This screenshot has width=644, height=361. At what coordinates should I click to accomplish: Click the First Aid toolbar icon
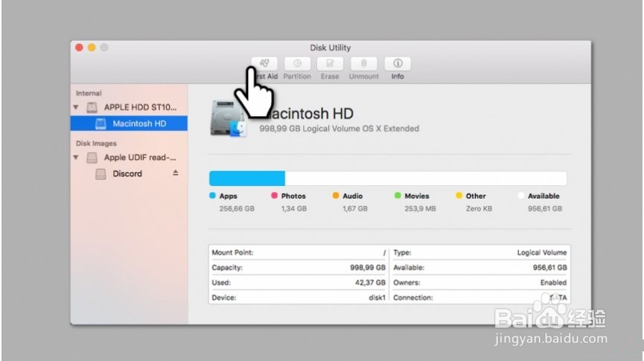(264, 63)
